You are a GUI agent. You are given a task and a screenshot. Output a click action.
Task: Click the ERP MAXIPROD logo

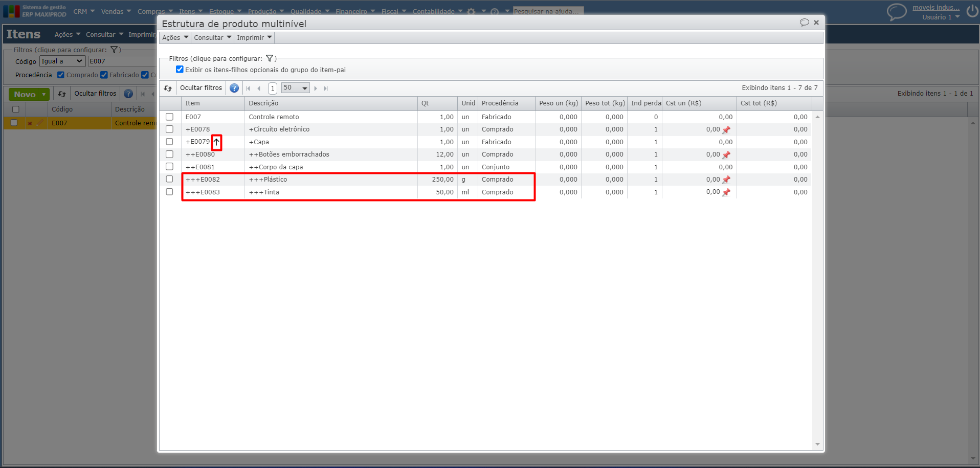click(35, 11)
